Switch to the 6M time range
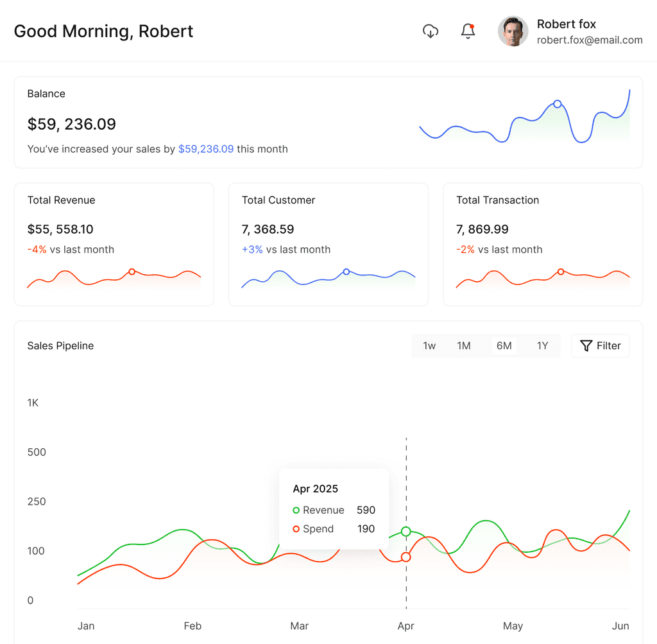The image size is (657, 644). pos(504,346)
